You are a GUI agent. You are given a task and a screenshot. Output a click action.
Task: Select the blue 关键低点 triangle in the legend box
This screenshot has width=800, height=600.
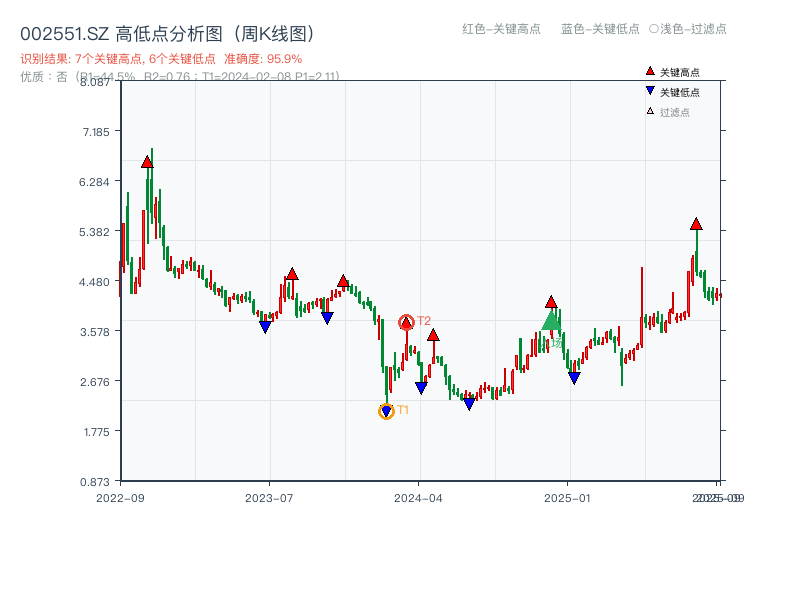tap(650, 90)
